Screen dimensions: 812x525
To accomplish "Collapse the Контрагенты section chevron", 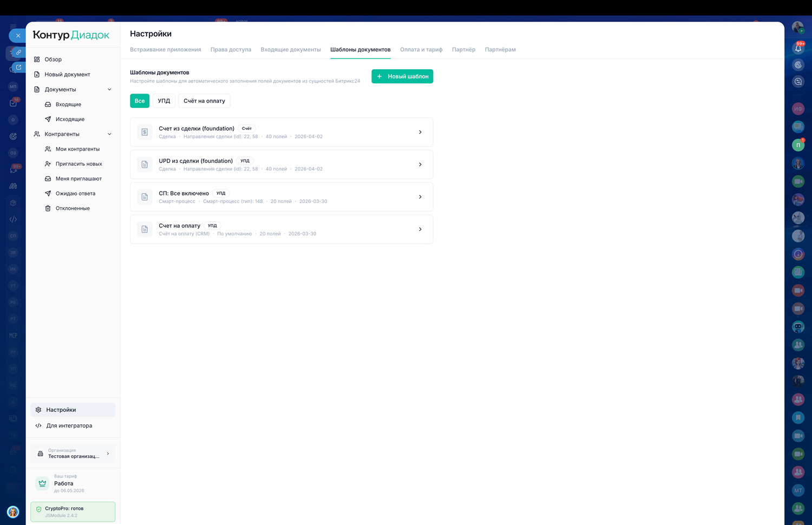I will click(109, 134).
